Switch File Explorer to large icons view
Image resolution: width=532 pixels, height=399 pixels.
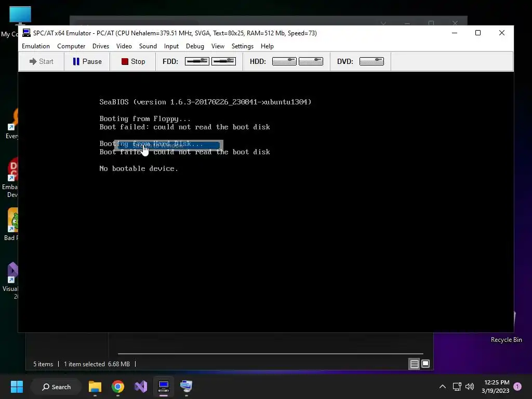point(425,364)
